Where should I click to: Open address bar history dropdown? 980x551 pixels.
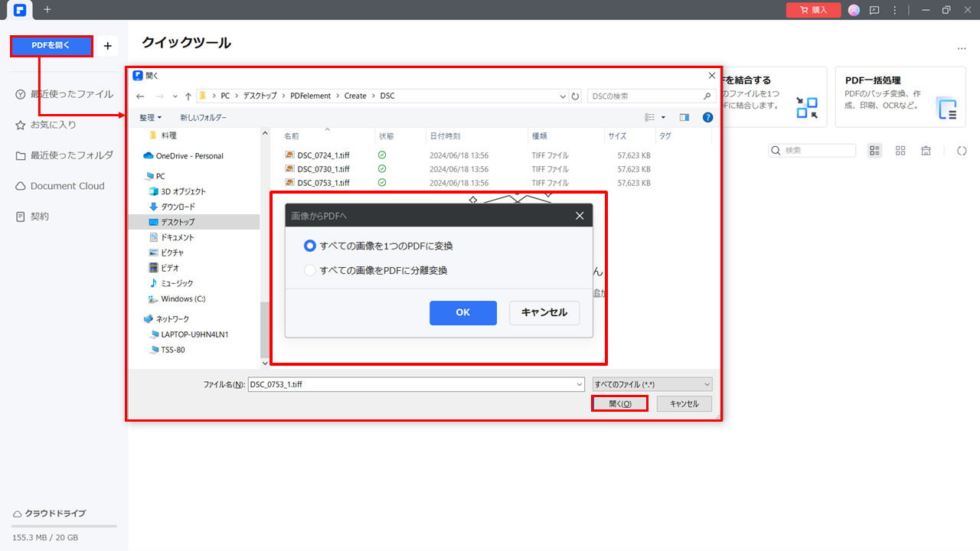click(x=564, y=96)
